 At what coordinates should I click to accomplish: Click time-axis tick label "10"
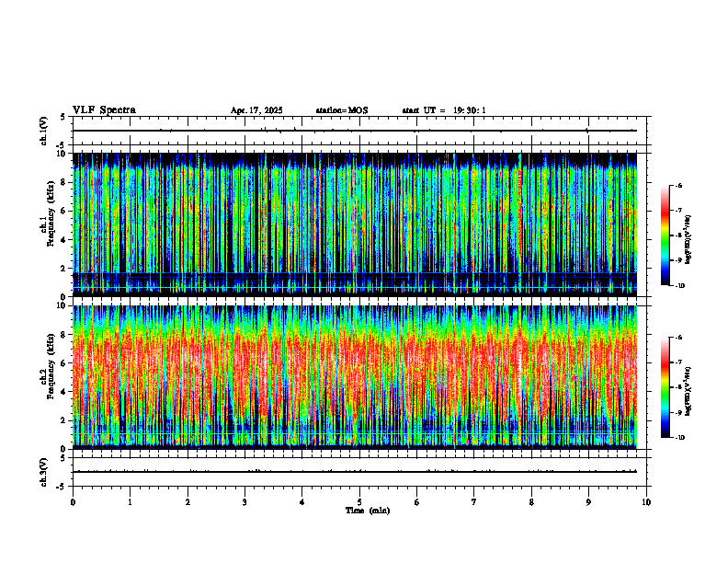(646, 502)
